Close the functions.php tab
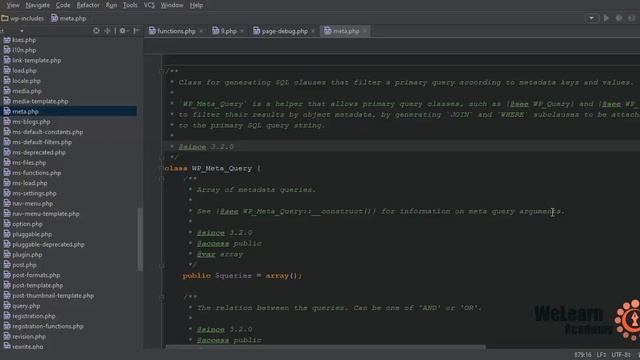This screenshot has width=640, height=360. coord(201,31)
